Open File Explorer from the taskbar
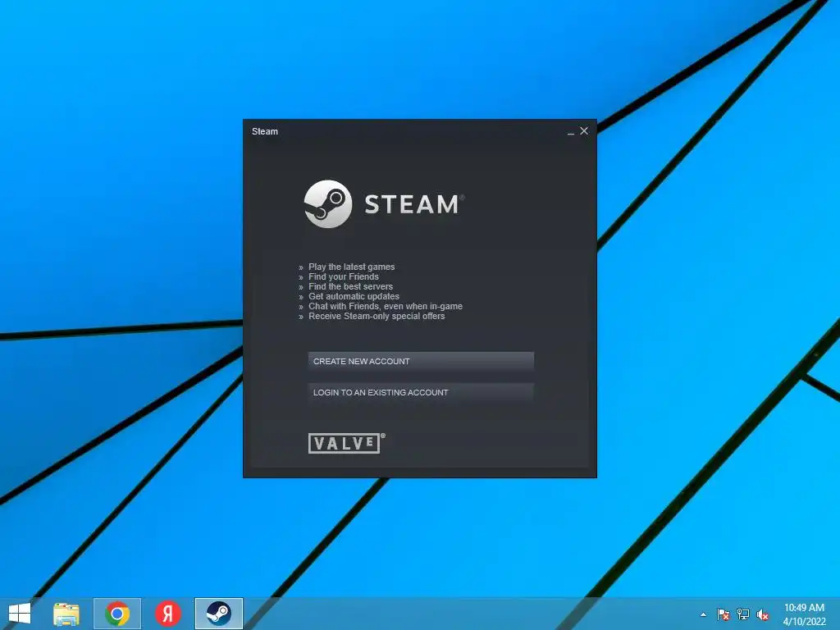This screenshot has height=630, width=840. [66, 614]
